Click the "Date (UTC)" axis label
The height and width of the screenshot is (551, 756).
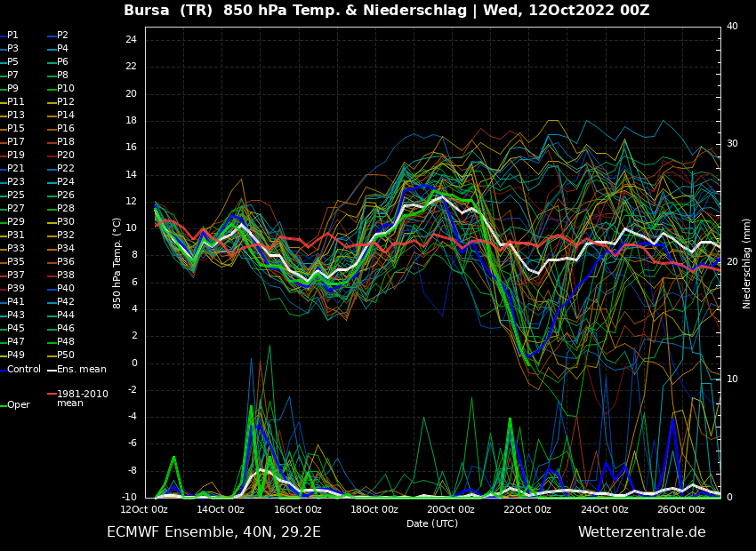[x=432, y=523]
